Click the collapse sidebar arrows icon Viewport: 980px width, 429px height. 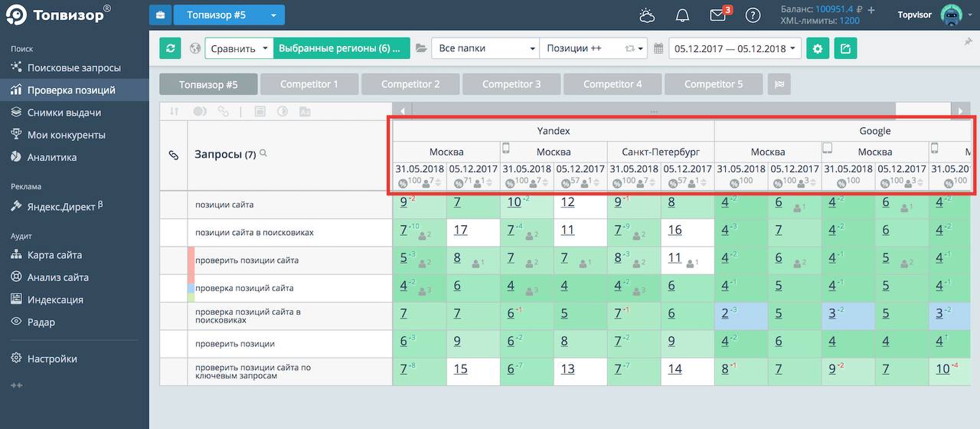[16, 385]
